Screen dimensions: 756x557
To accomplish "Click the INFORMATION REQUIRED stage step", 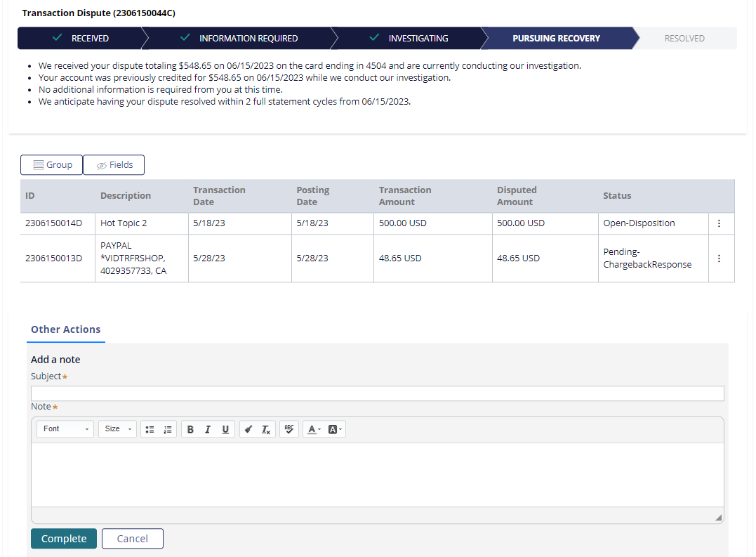I will (x=239, y=38).
